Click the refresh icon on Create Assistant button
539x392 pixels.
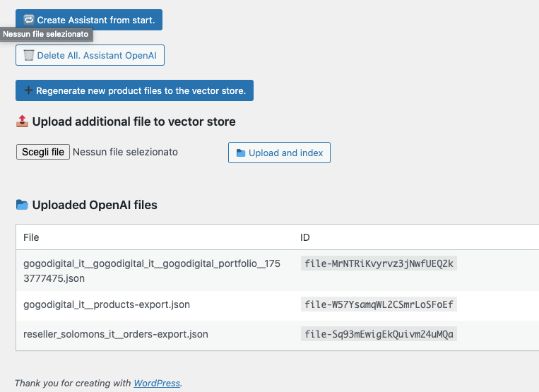click(x=29, y=20)
